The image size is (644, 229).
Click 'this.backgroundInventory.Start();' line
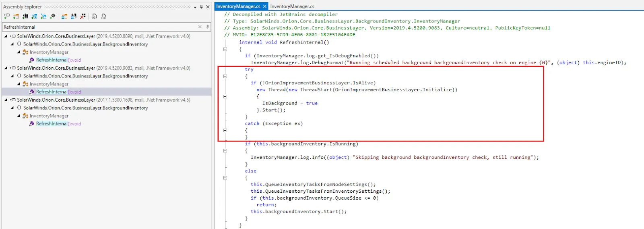coord(299,212)
